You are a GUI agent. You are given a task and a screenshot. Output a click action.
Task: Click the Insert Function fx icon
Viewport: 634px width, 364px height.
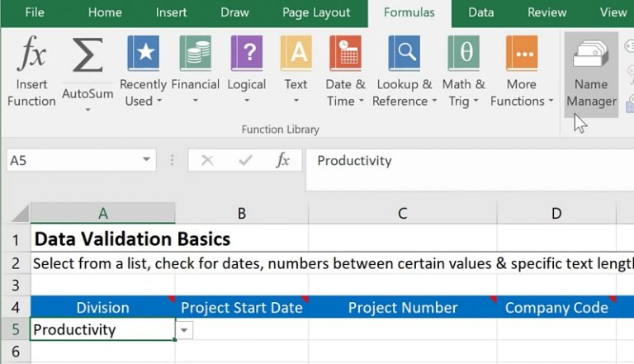click(x=31, y=56)
